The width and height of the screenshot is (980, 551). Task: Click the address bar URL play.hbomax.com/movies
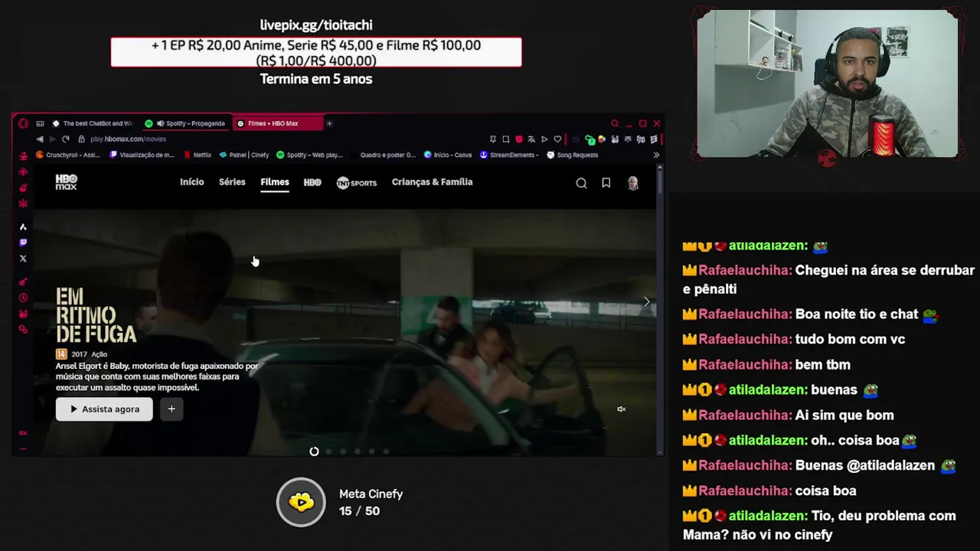pyautogui.click(x=128, y=139)
